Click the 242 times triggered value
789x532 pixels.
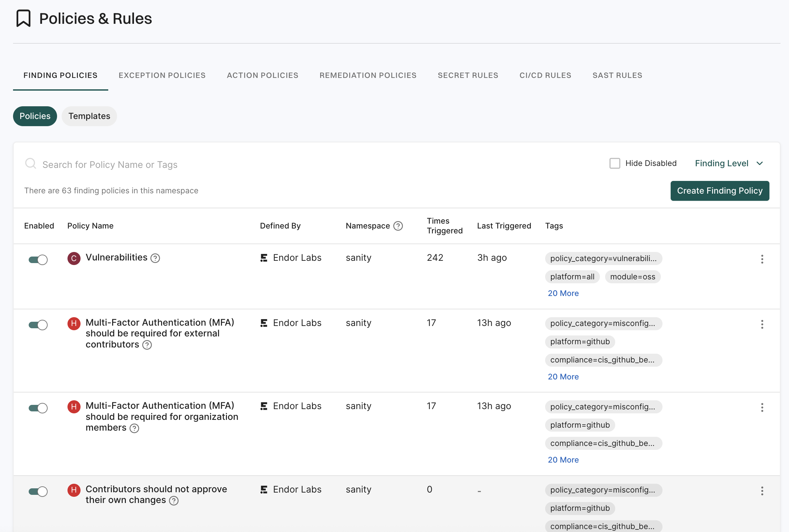tap(435, 258)
